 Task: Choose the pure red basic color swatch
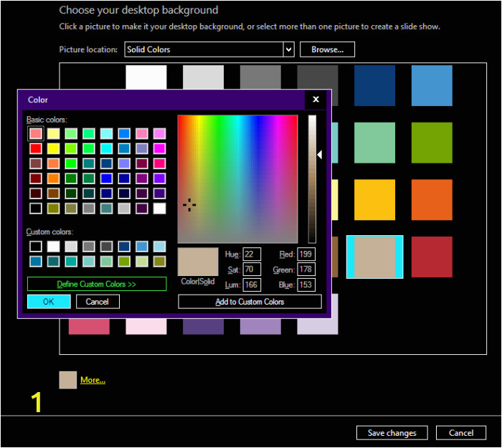[36, 148]
